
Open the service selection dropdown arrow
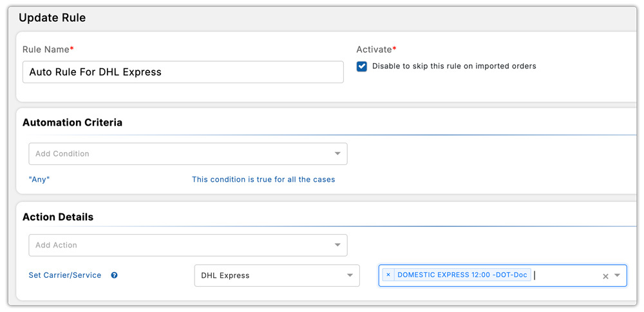(618, 275)
